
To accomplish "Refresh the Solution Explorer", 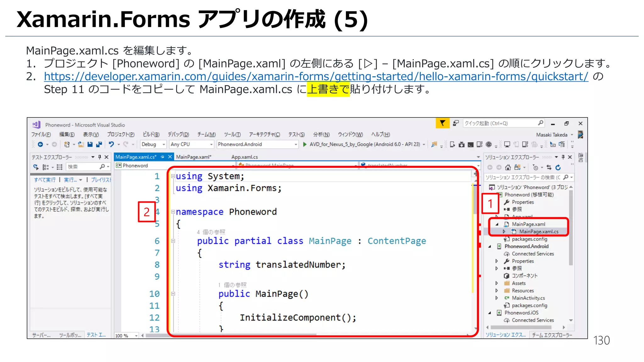I will point(558,167).
